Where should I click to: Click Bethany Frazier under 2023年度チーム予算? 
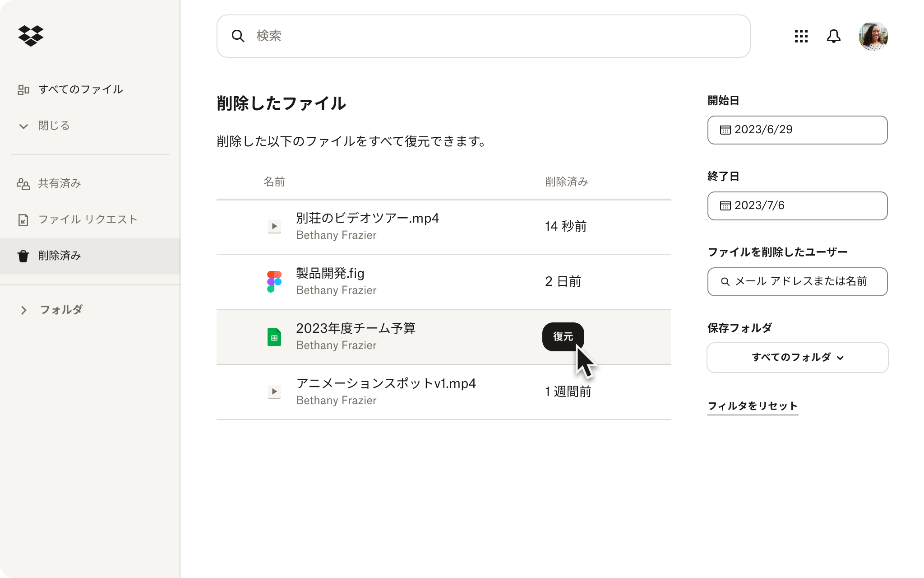coord(336,345)
